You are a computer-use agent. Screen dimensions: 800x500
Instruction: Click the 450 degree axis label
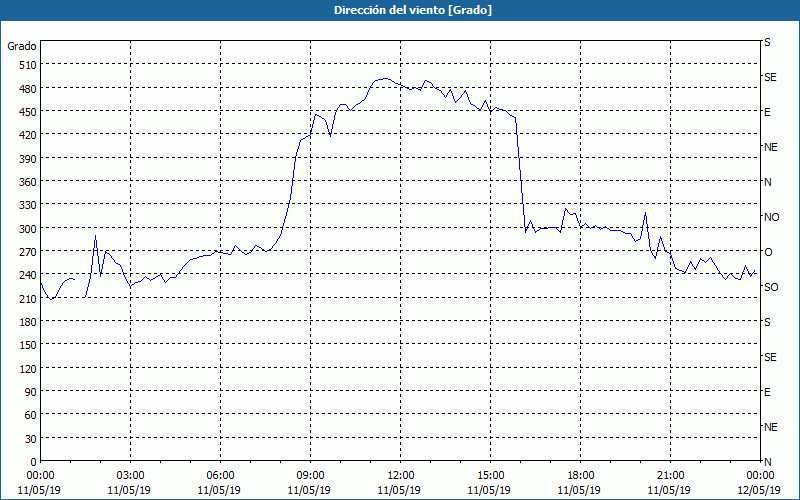(x=29, y=112)
